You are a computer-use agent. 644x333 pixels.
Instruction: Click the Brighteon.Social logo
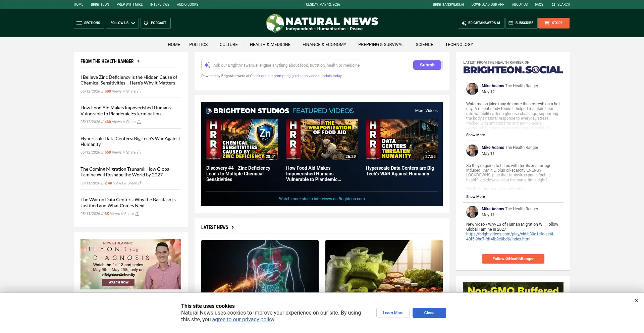pyautogui.click(x=513, y=70)
